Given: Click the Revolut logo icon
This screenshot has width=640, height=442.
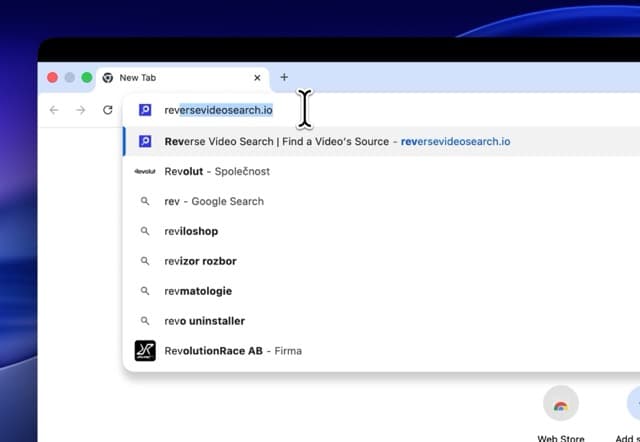Looking at the screenshot, I should [145, 171].
